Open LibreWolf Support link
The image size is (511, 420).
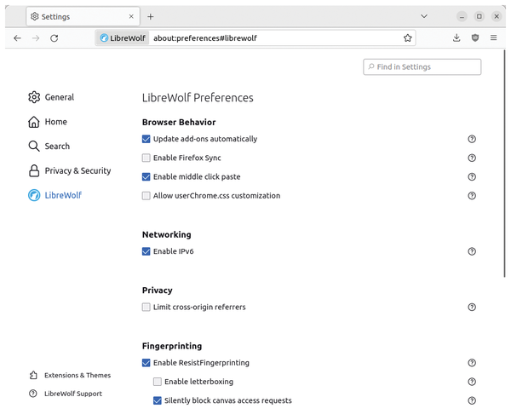pos(66,394)
